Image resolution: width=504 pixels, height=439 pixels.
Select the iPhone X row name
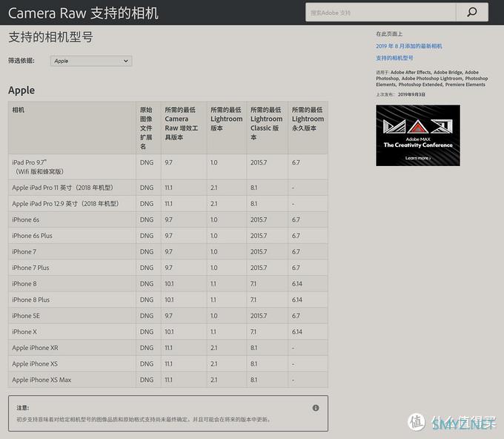pyautogui.click(x=24, y=331)
